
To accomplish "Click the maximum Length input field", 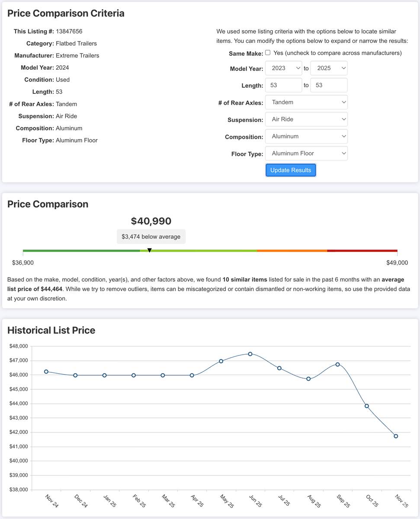I will point(329,85).
